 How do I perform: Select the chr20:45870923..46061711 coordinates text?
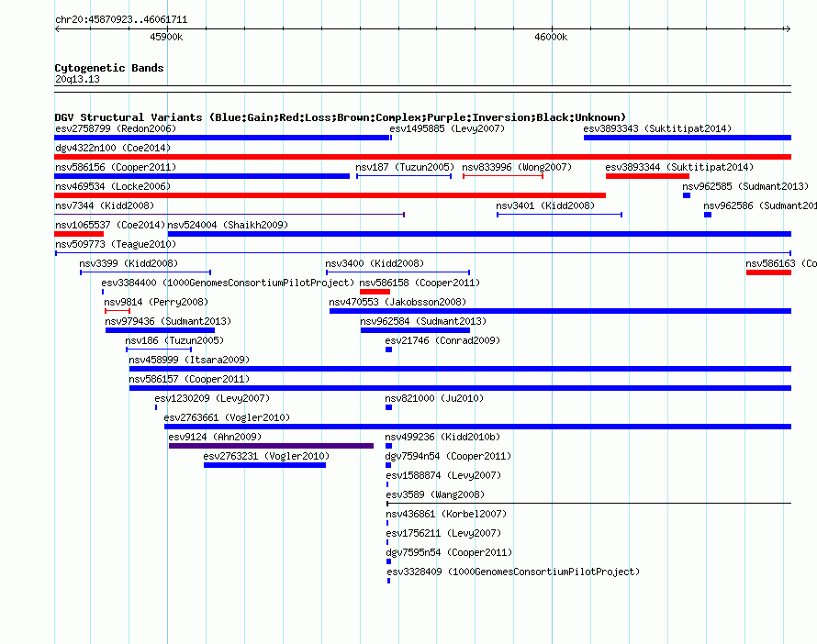(121, 19)
